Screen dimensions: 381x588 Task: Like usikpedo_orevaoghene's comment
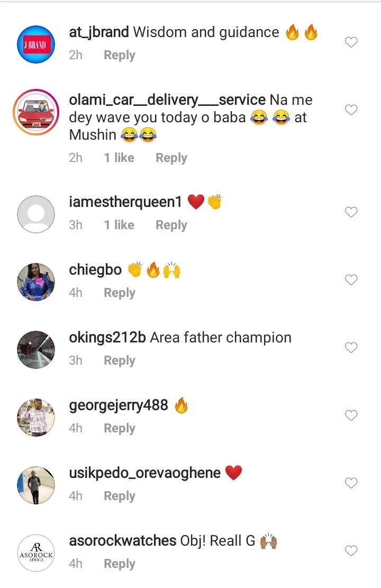pos(351,483)
